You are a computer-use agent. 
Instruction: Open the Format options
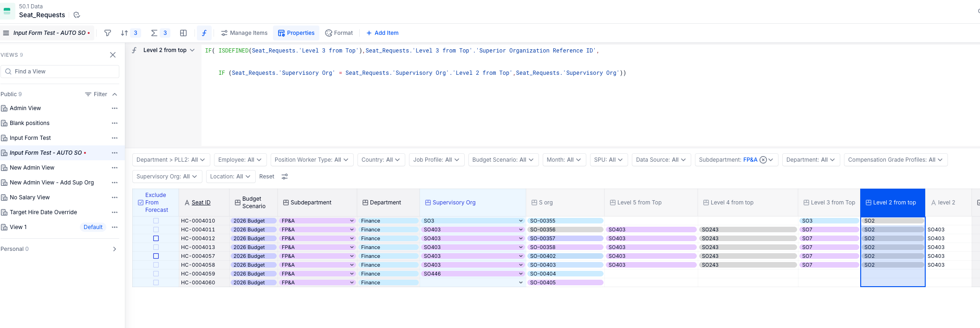point(339,33)
